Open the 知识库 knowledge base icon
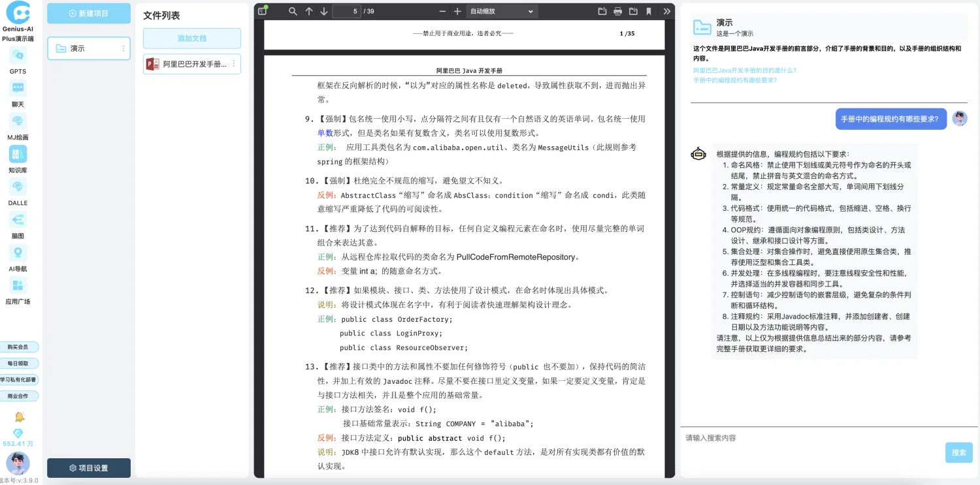The height and width of the screenshot is (485, 980). (18, 154)
